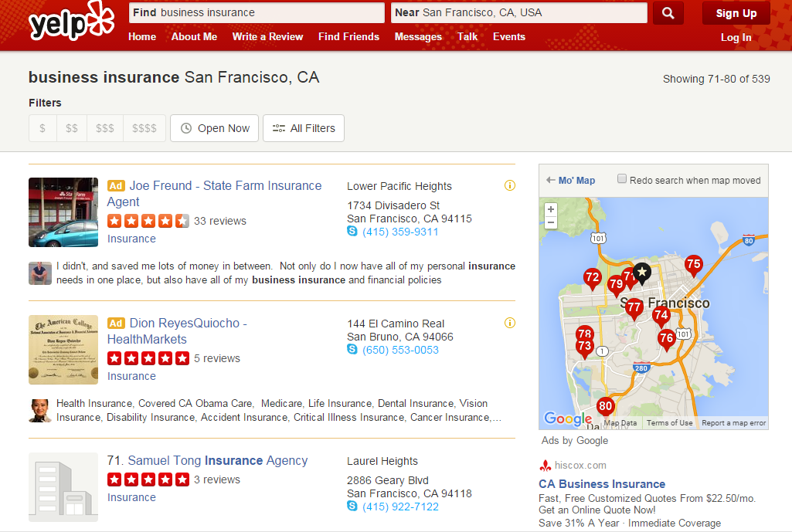Open Dion ReyesQuiocho - HealthMarkets listing

177,331
